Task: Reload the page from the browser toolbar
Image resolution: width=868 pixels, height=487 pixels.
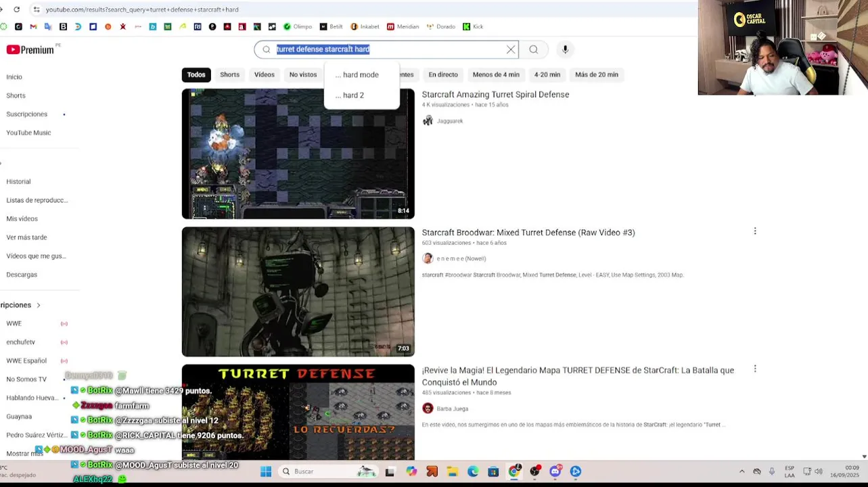Action: click(16, 9)
